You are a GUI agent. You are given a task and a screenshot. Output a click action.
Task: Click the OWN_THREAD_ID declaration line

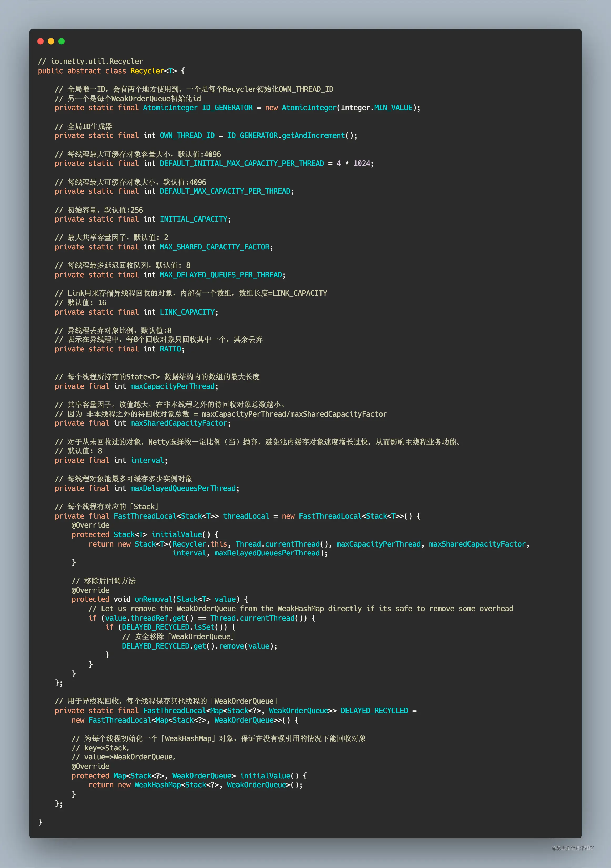pos(206,135)
